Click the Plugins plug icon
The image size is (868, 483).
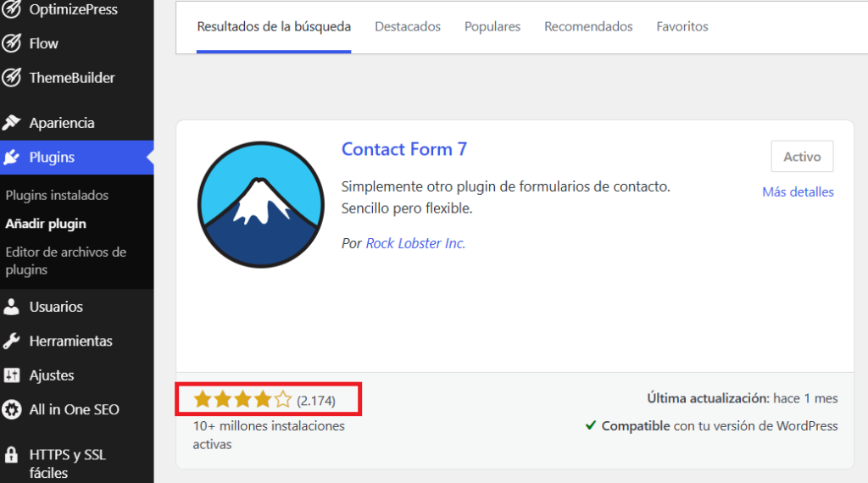[x=11, y=158]
